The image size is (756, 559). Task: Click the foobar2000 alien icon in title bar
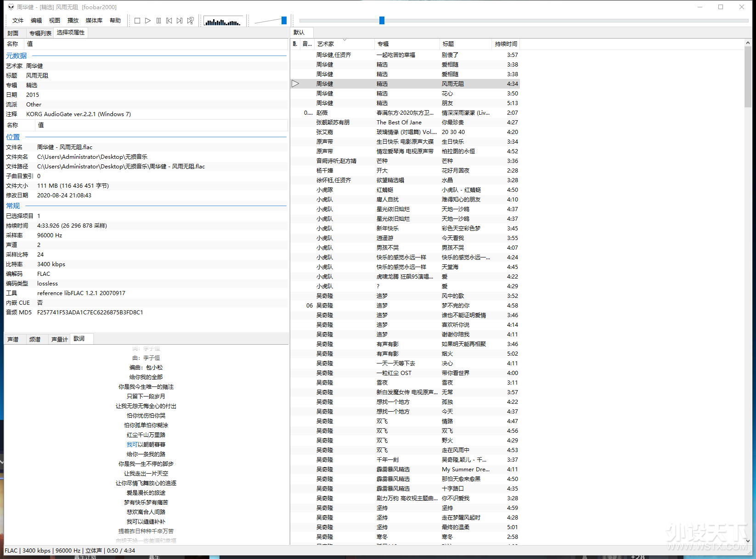pos(11,7)
